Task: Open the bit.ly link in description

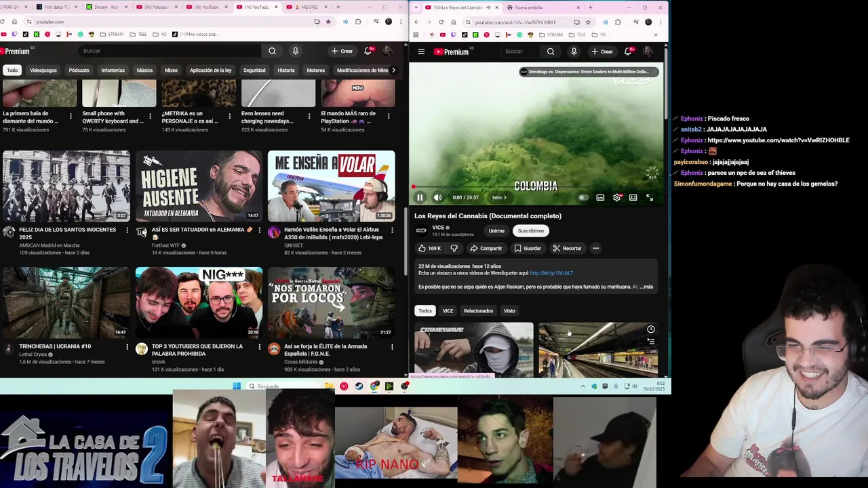Action: click(551, 273)
